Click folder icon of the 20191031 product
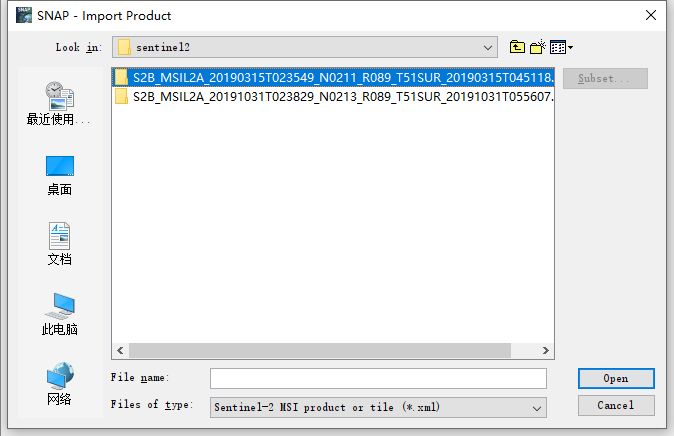Image resolution: width=674 pixels, height=436 pixels. (122, 97)
